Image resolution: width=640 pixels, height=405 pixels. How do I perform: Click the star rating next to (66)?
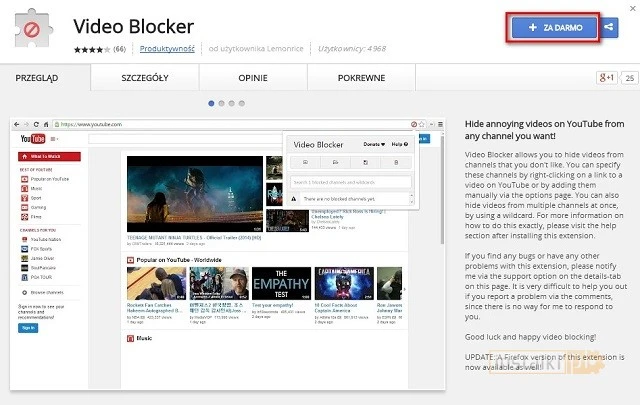[92, 49]
